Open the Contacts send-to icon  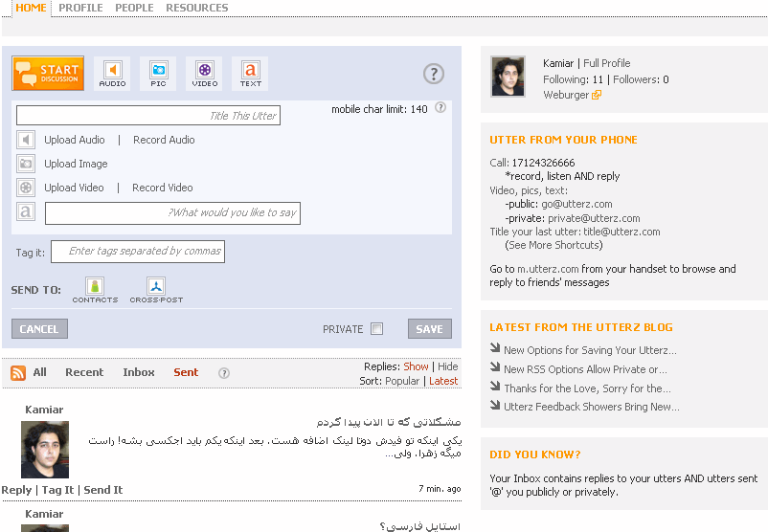pos(95,290)
